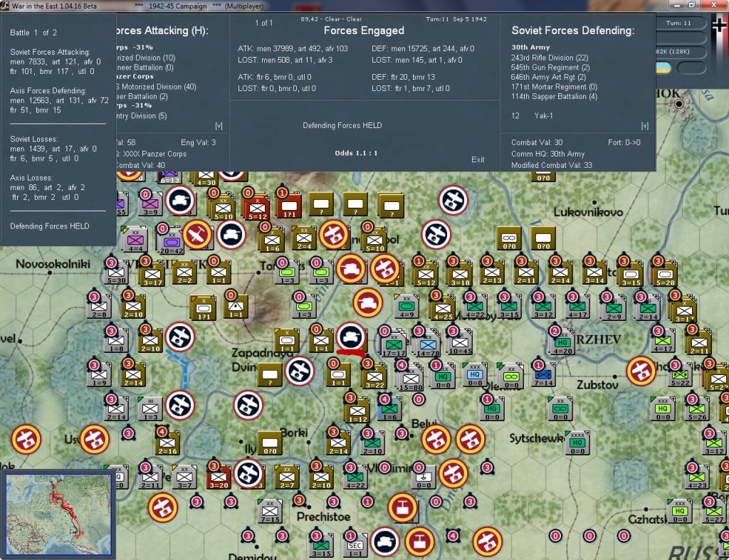Select the SEC 1=1 security unit
Viewport: 729px width, 560px height.
355,545
